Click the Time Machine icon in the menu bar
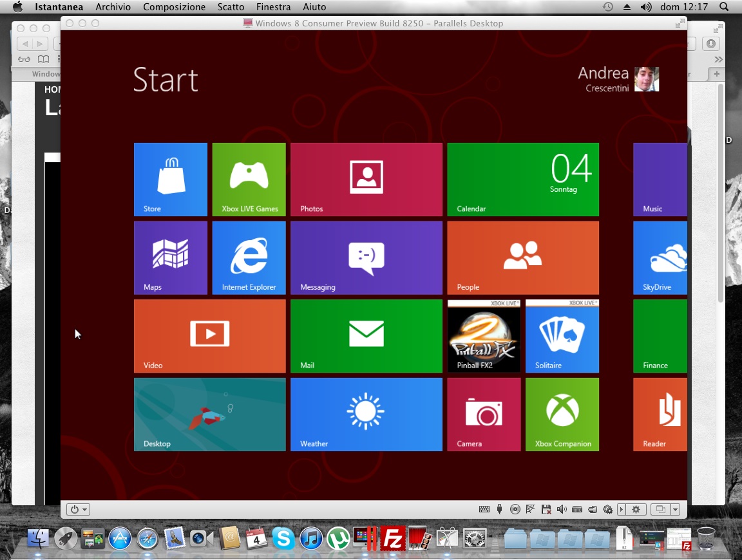 tap(608, 6)
